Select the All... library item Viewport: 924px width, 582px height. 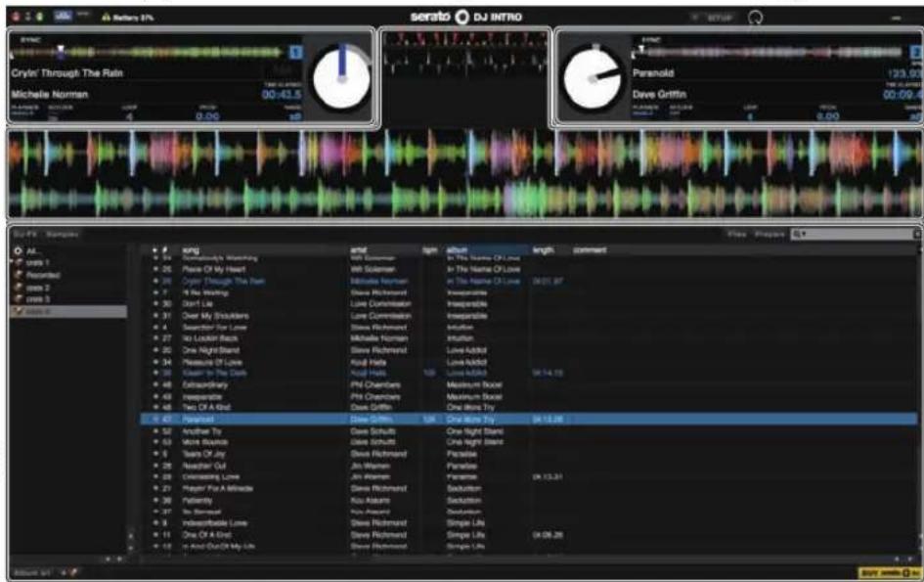click(x=33, y=251)
